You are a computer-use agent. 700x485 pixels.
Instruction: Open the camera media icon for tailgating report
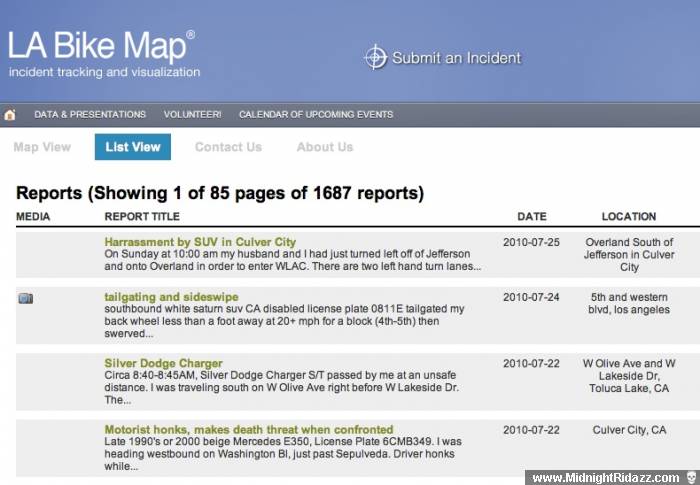[25, 298]
